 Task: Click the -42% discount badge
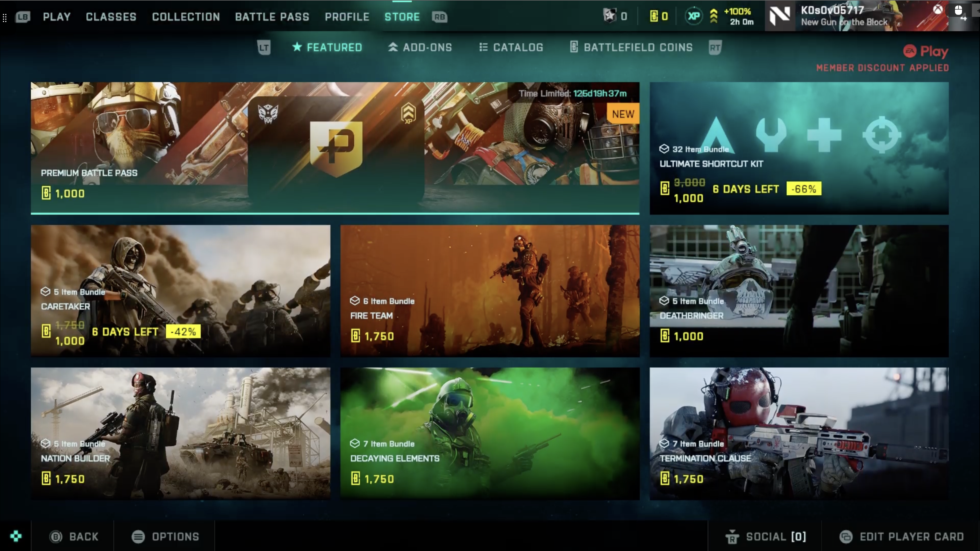point(183,331)
